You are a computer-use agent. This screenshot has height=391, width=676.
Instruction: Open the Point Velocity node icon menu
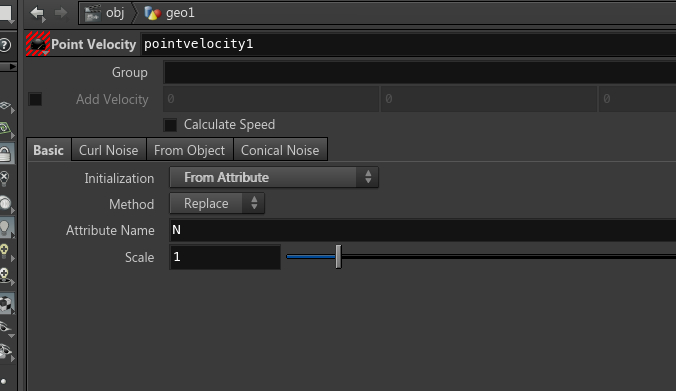pos(38,44)
